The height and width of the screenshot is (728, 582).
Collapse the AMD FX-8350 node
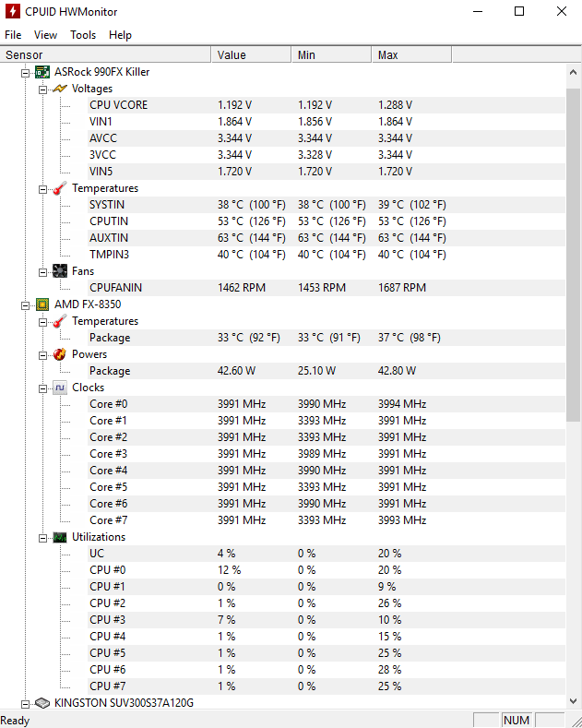click(26, 305)
